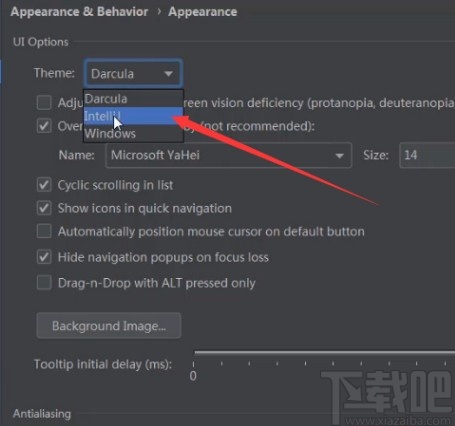Click the font Size field showing 14
This screenshot has width=455, height=426.
(x=427, y=155)
